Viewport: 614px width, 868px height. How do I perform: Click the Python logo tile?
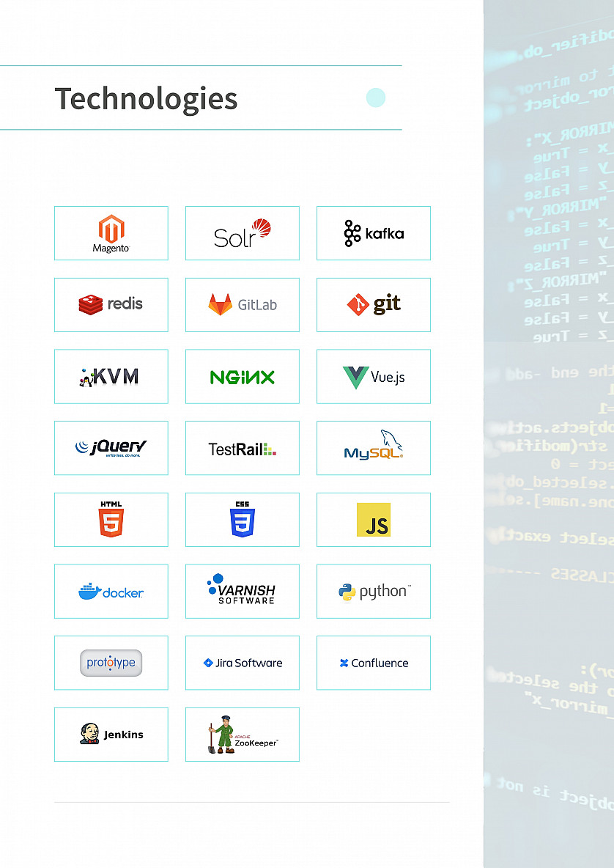click(x=374, y=591)
